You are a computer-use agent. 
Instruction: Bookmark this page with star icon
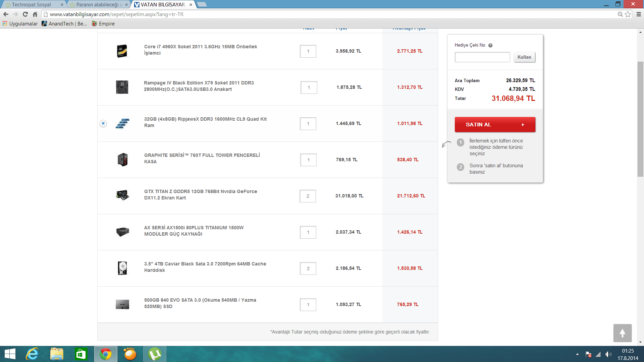pyautogui.click(x=628, y=14)
